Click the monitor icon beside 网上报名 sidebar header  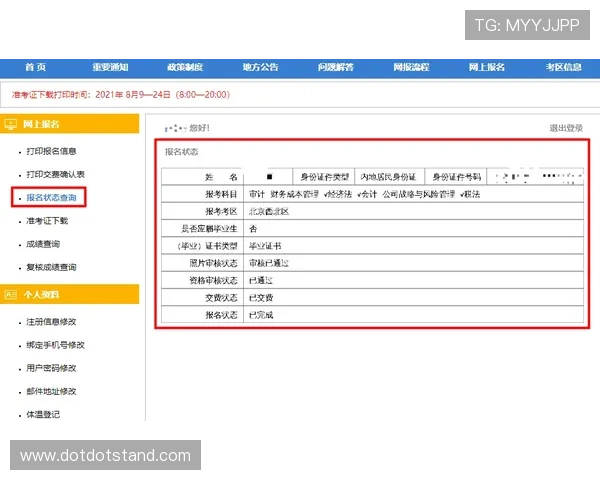pos(11,124)
